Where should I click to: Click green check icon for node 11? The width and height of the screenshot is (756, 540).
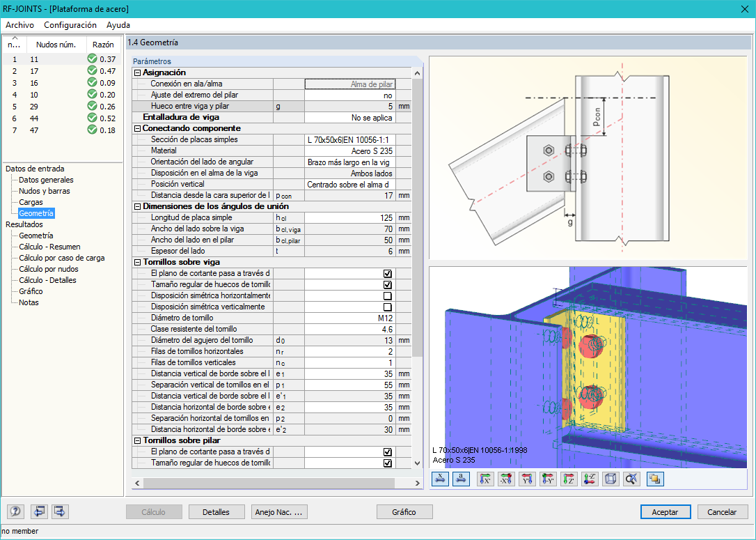[x=92, y=59]
